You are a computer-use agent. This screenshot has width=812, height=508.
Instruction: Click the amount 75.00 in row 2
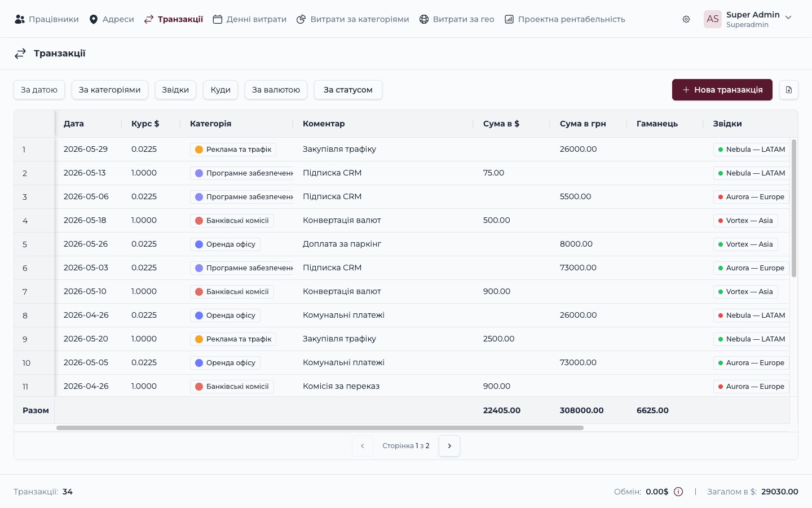(x=494, y=173)
